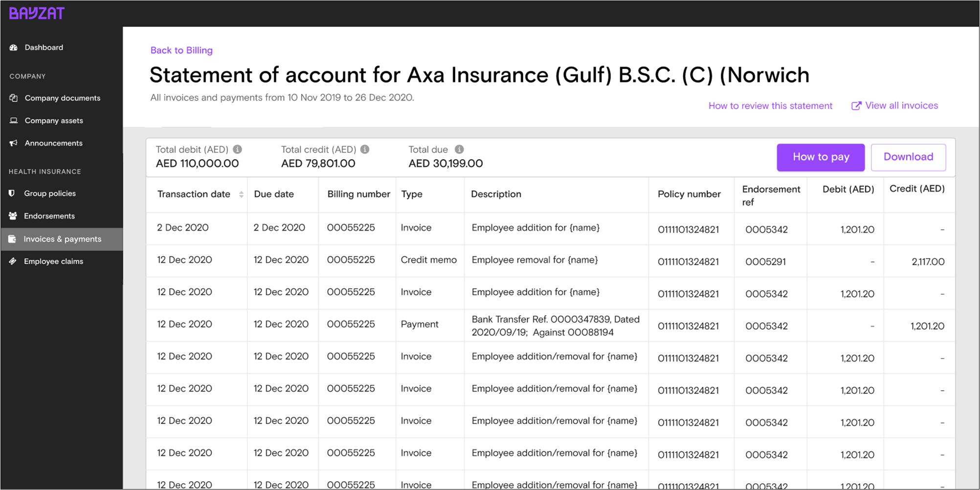This screenshot has width=980, height=490.
Task: Click the credit amount 2,117.00
Action: tap(928, 262)
